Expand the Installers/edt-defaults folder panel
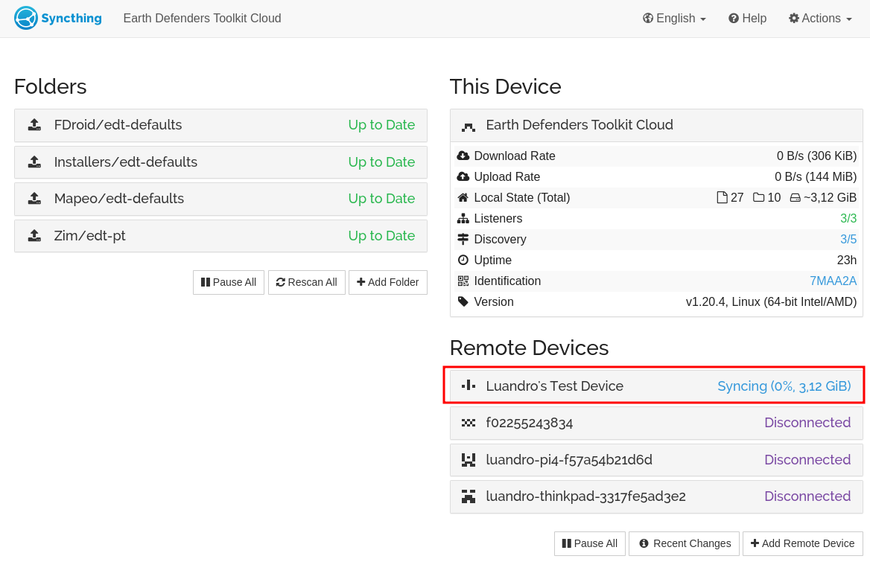The image size is (870, 588). 220,162
